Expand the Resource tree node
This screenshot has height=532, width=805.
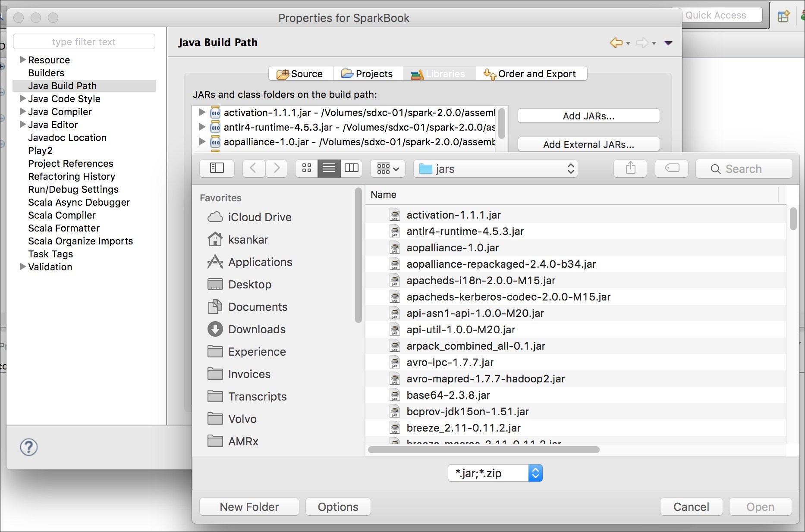tap(23, 59)
